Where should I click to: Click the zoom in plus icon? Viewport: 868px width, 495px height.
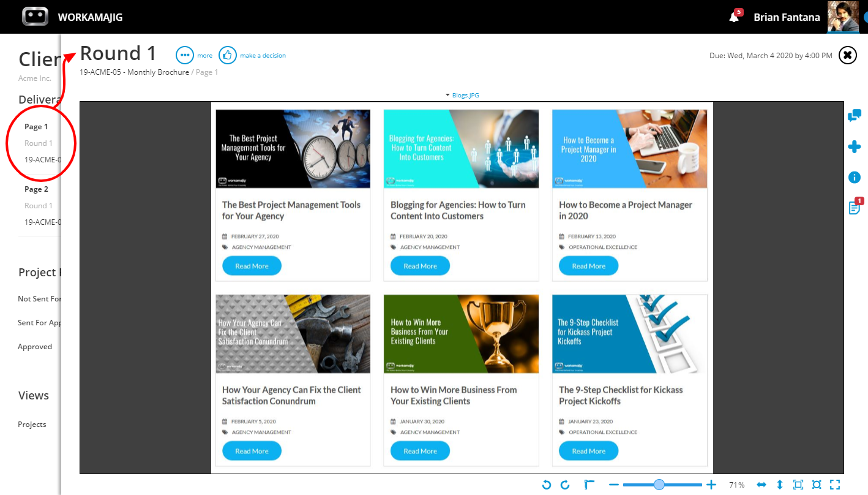711,485
